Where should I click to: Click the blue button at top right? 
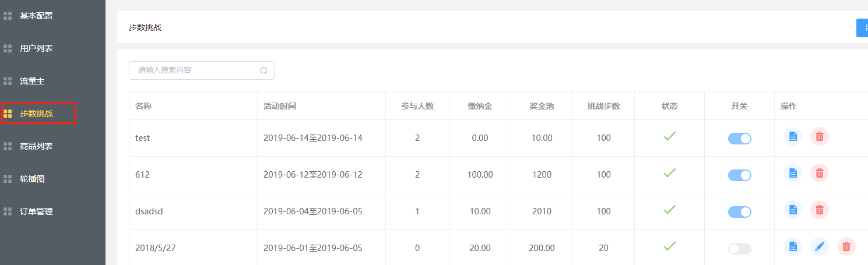[x=862, y=28]
